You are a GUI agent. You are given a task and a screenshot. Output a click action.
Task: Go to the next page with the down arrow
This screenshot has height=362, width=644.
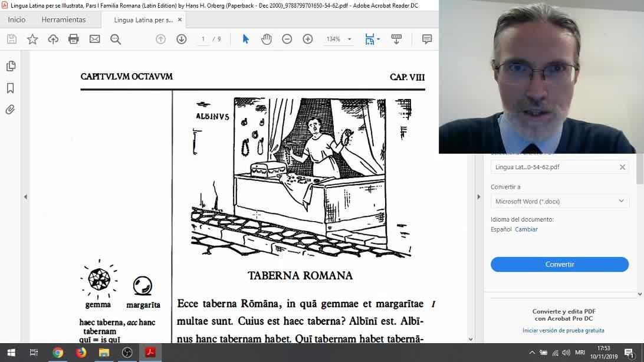point(182,39)
